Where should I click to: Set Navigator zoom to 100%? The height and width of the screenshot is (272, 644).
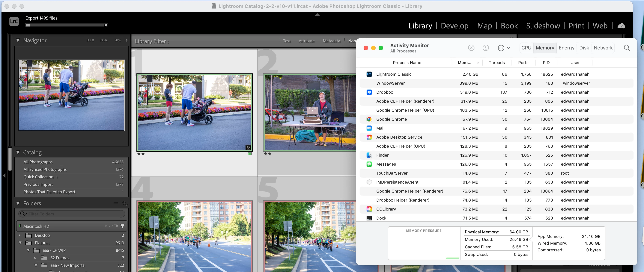(x=103, y=40)
